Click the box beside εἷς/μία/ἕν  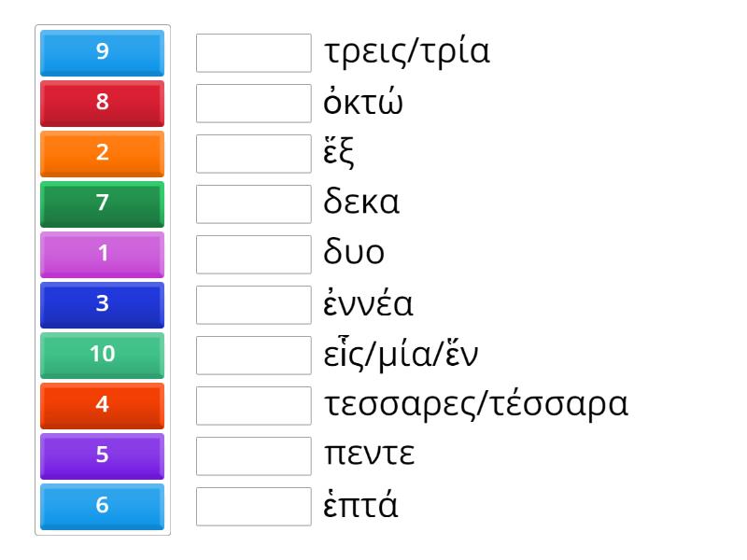click(254, 354)
